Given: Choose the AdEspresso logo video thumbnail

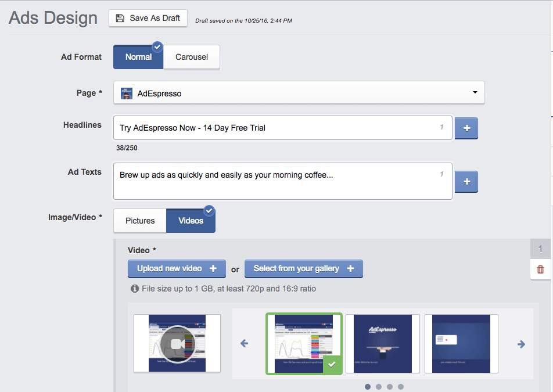Looking at the screenshot, I should click(383, 344).
